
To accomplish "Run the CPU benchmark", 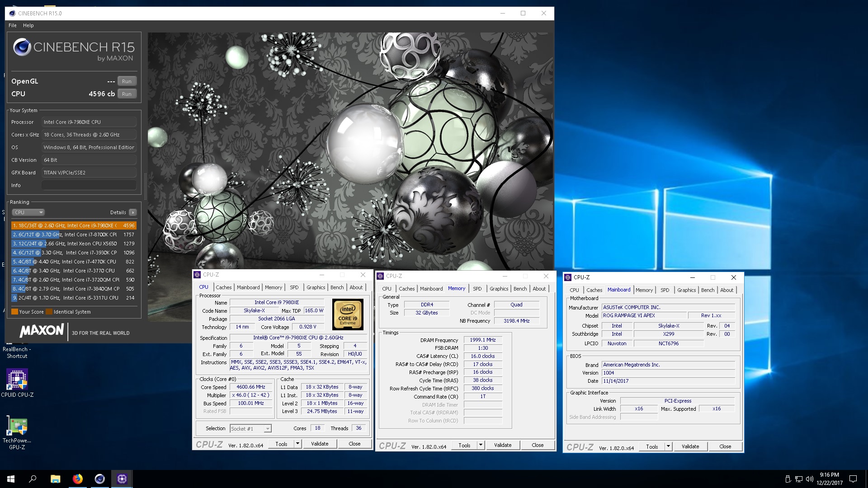I will 127,94.
